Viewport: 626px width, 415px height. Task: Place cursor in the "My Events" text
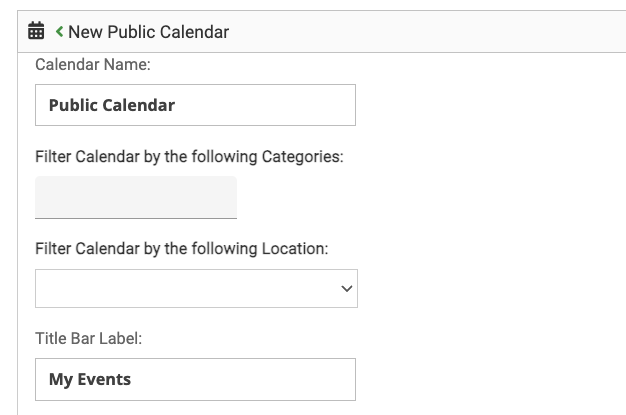(x=90, y=379)
